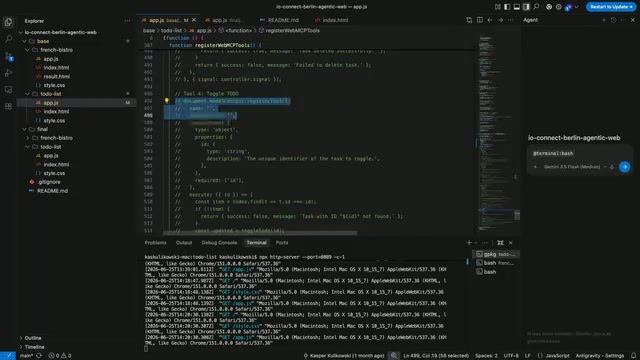Viewport: 640px width, 360px height.
Task: Click the magnifier search icon in title bar
Action: click(536, 7)
